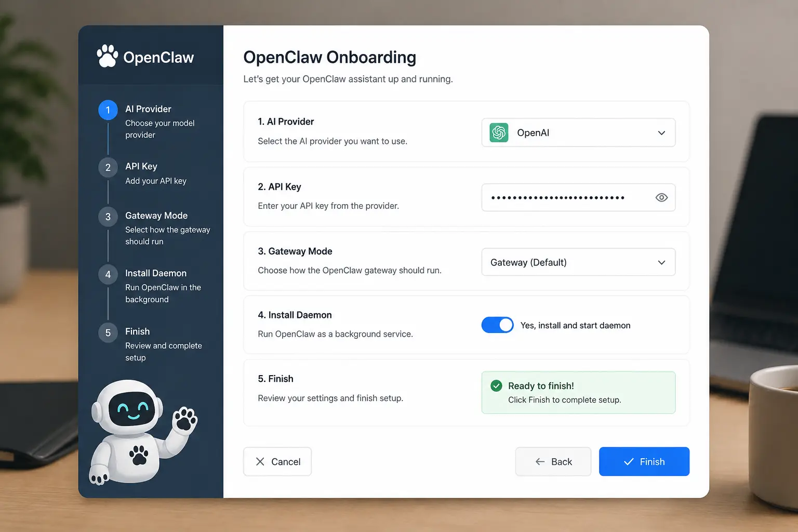The height and width of the screenshot is (532, 798).
Task: Click the OpenClaw paw logo icon
Action: pyautogui.click(x=108, y=56)
